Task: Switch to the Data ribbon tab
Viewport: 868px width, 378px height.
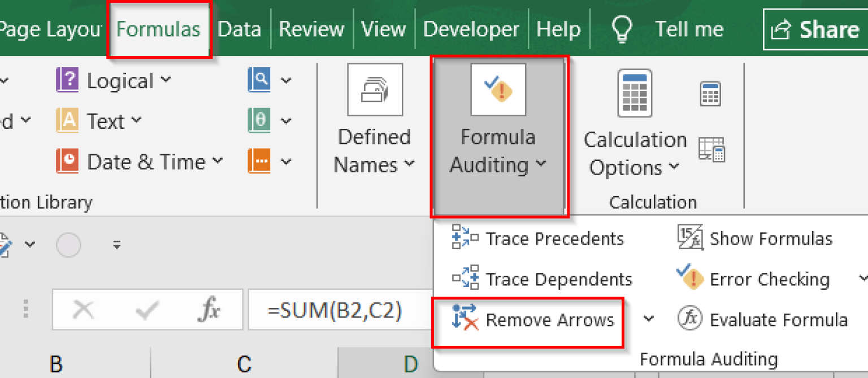Action: [x=239, y=29]
